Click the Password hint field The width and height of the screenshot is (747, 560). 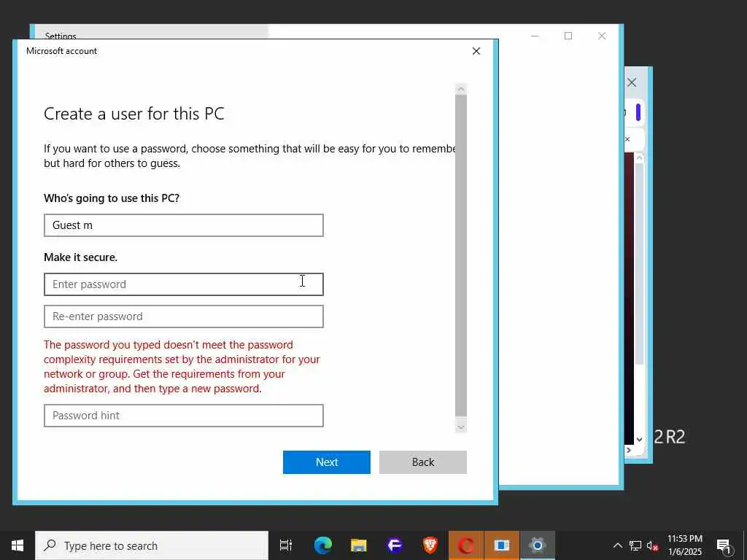tap(184, 415)
